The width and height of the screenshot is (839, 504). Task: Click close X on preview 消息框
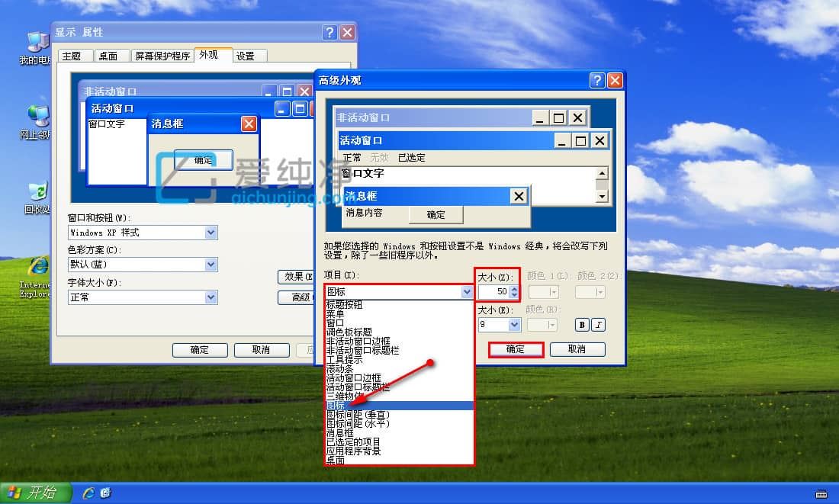(519, 196)
